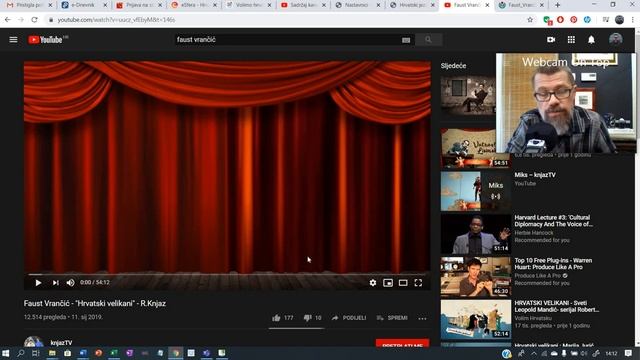Image resolution: width=640 pixels, height=360 pixels.
Task: Click the red Opera-style extension icon
Action: click(x=560, y=20)
